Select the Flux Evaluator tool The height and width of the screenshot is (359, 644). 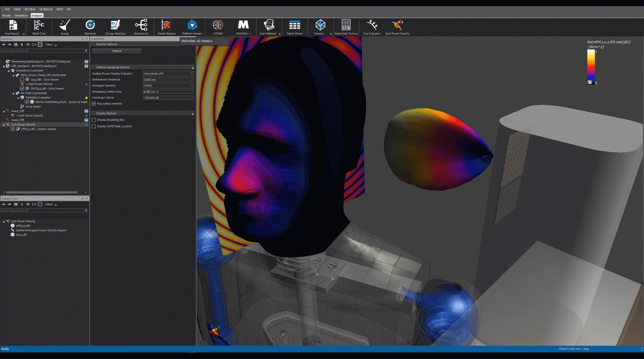pyautogui.click(x=372, y=27)
